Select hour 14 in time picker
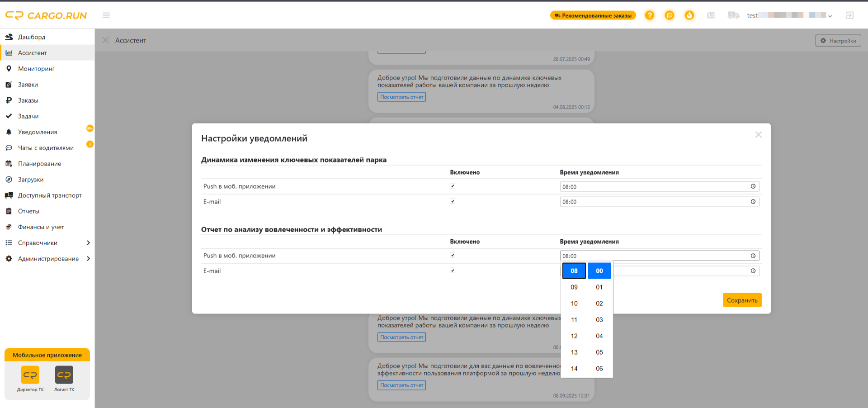 (x=574, y=369)
